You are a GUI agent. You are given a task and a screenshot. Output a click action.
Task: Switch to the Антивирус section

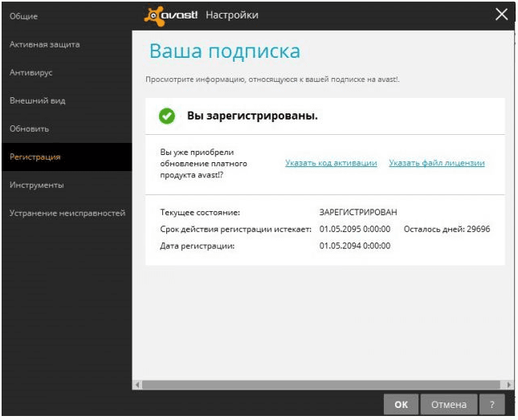pos(31,73)
